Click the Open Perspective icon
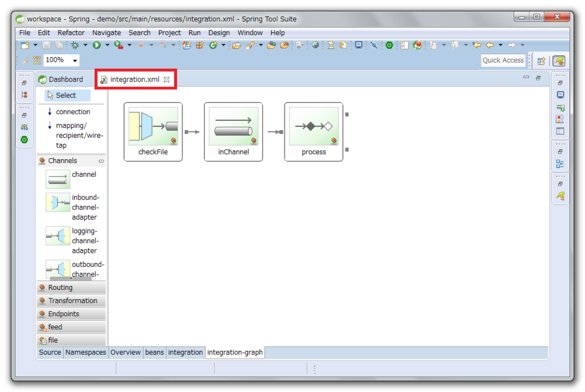Screen dimensions: 585x392 pos(542,60)
